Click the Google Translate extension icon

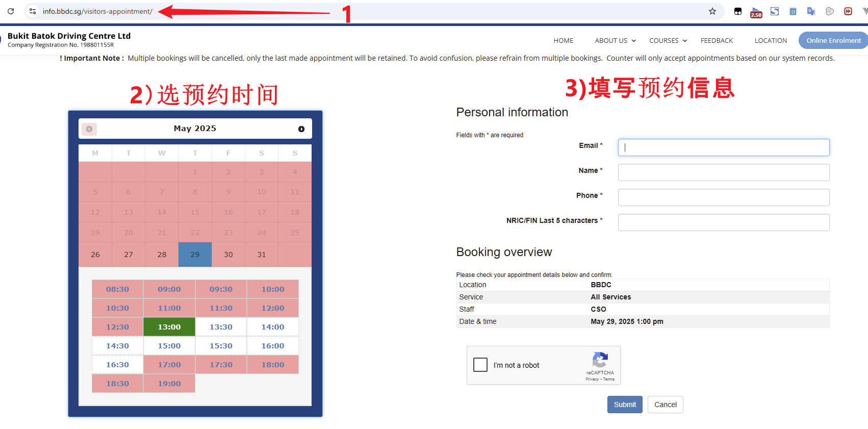811,11
